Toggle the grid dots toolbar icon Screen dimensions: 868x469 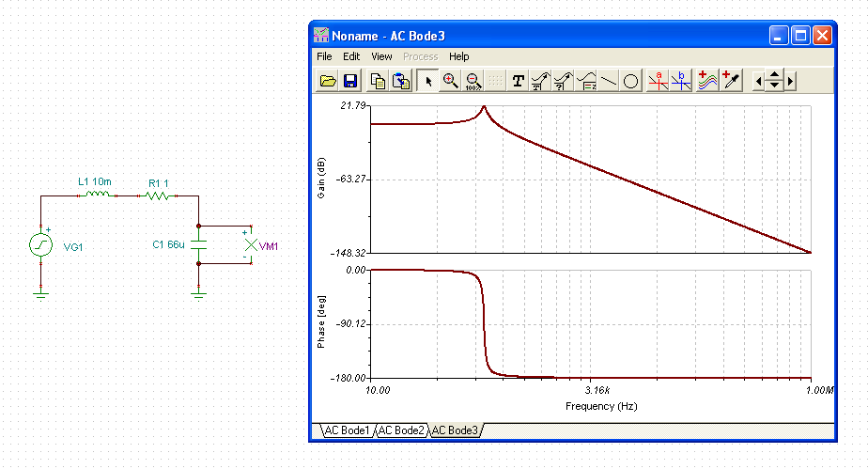[496, 82]
